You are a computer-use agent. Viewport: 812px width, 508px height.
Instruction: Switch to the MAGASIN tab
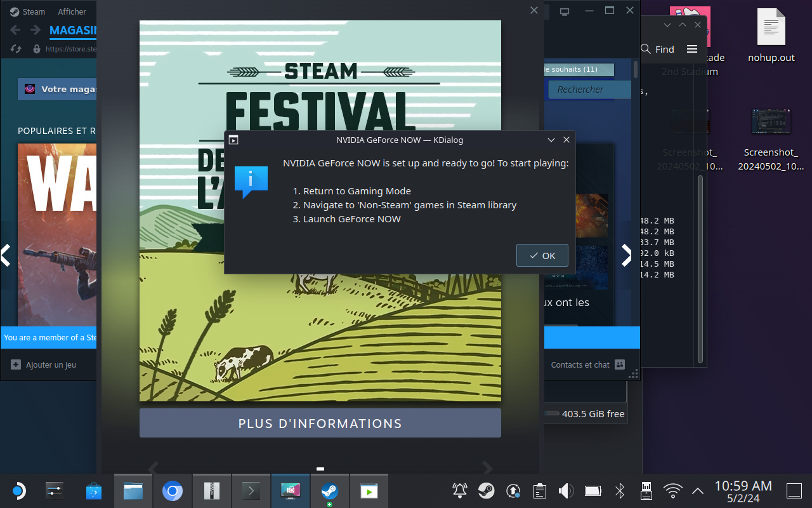(73, 30)
